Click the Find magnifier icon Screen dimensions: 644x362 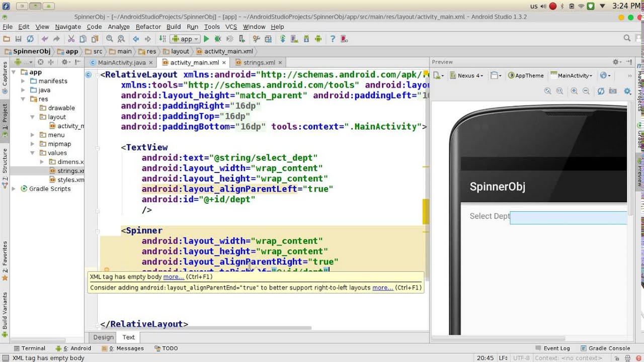(109, 39)
